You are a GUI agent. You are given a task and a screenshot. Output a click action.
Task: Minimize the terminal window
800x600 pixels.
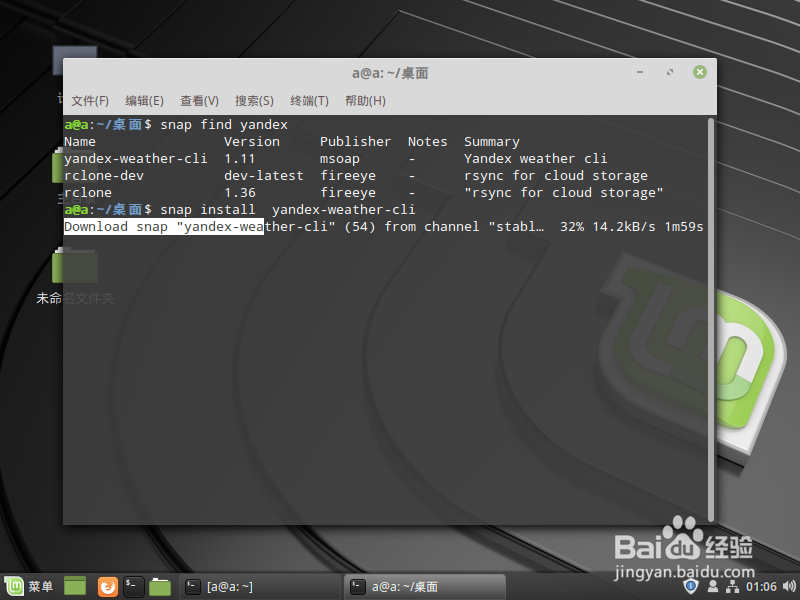tap(640, 72)
